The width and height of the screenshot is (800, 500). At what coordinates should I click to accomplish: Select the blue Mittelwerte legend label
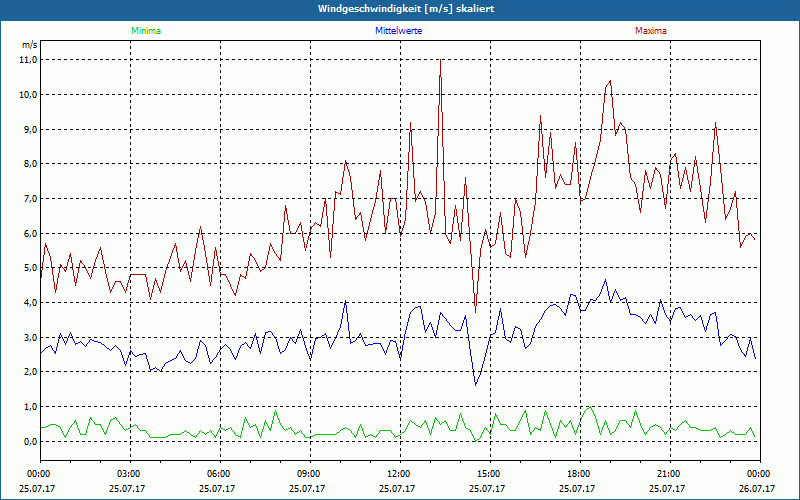(398, 31)
